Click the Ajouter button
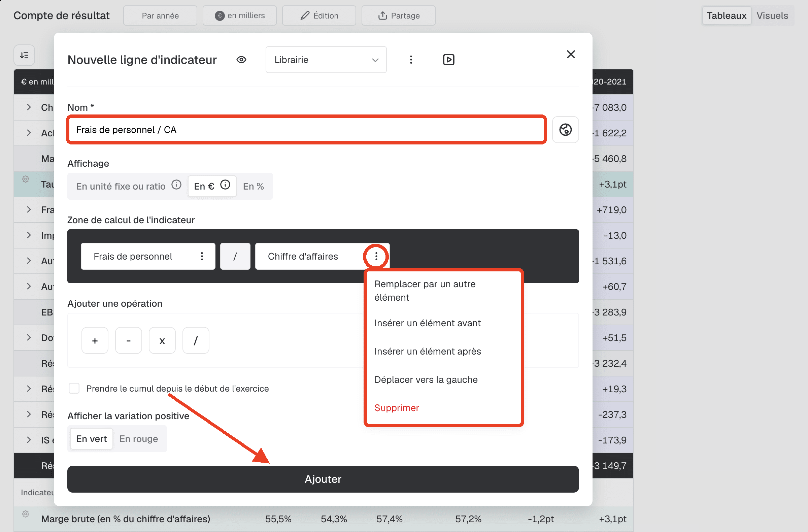 tap(323, 479)
